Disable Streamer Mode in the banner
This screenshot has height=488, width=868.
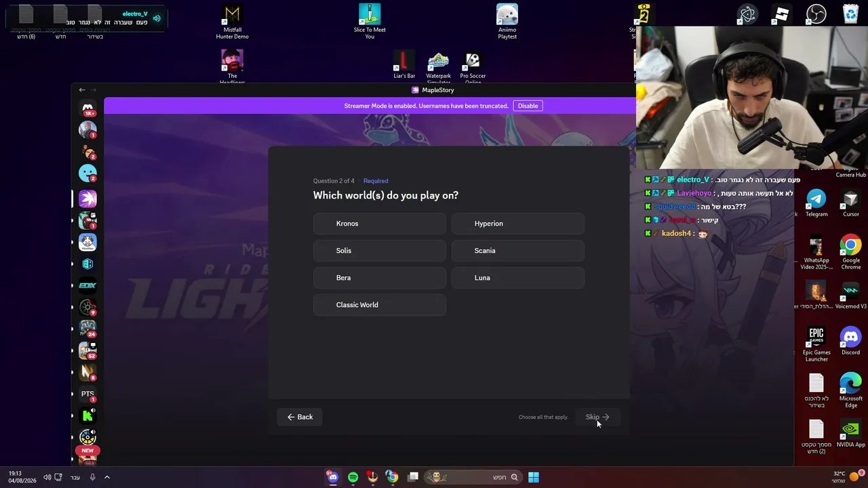pos(528,106)
